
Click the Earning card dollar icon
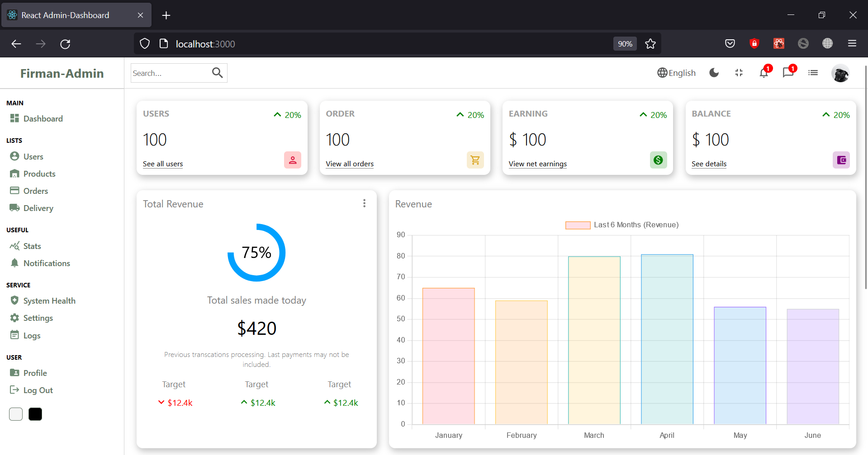tap(658, 160)
